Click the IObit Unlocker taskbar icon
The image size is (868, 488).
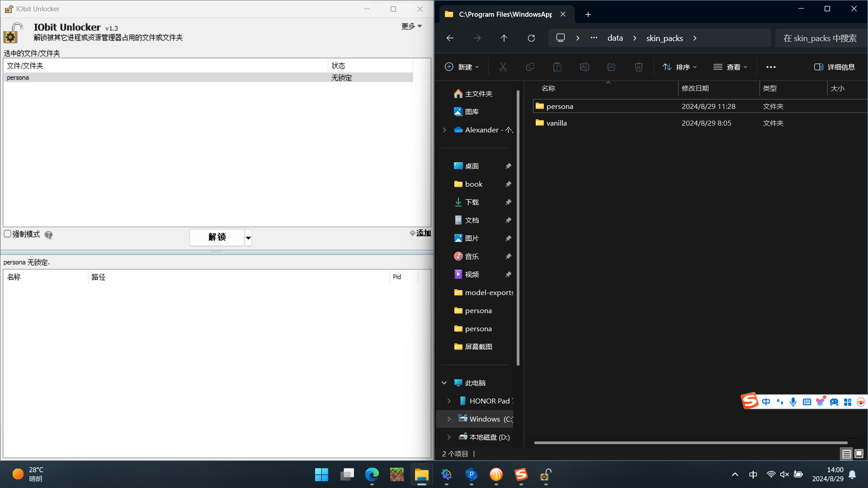546,474
